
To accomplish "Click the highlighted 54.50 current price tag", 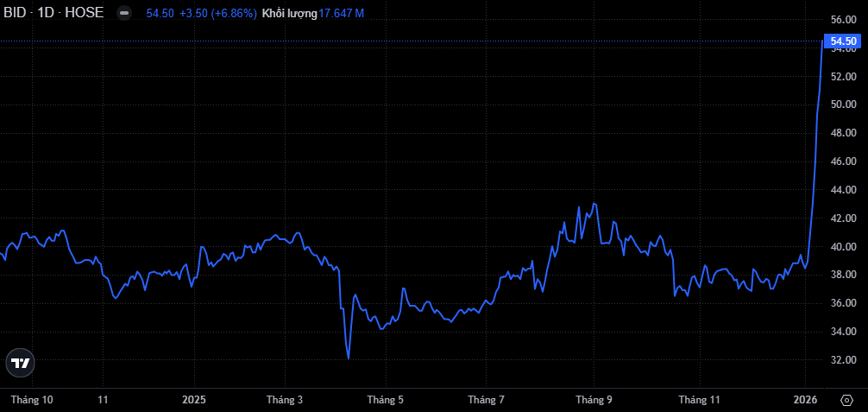I will pos(842,41).
